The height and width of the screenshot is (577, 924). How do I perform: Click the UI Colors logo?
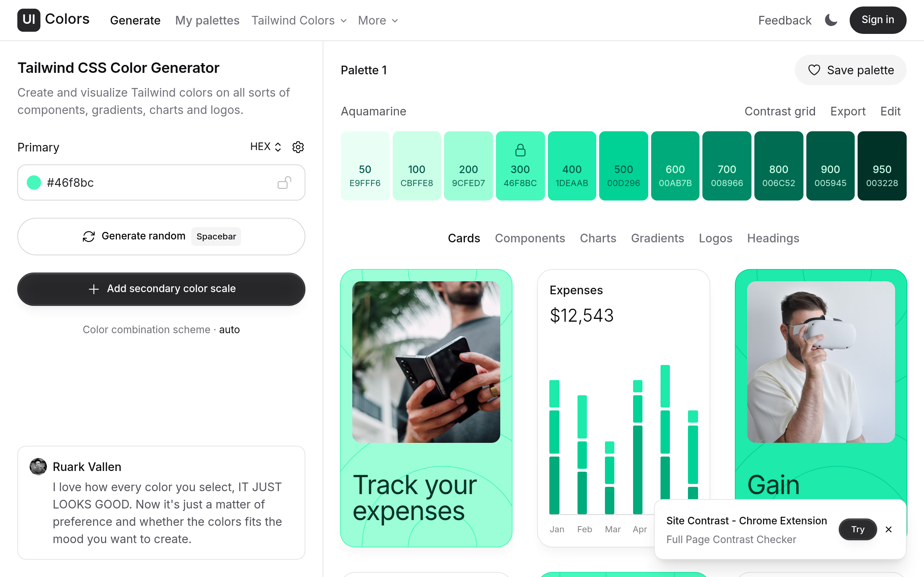(x=53, y=20)
